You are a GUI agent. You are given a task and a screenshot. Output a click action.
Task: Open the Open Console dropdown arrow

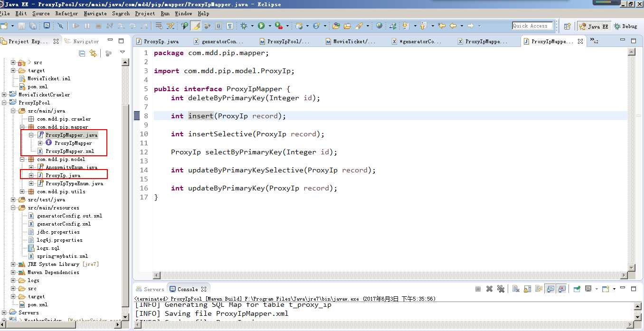pyautogui.click(x=614, y=289)
